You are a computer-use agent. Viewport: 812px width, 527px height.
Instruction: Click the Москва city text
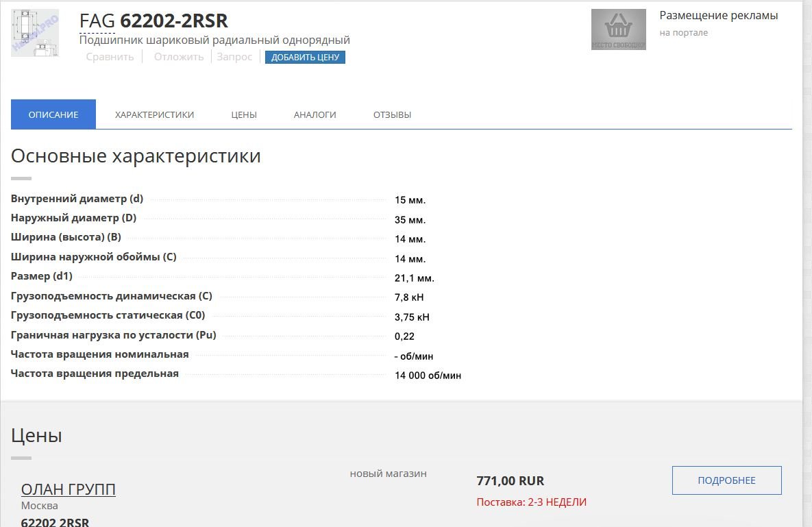point(39,506)
